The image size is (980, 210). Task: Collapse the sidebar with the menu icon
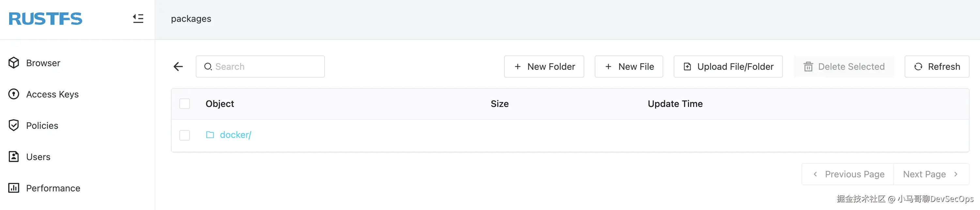tap(138, 19)
